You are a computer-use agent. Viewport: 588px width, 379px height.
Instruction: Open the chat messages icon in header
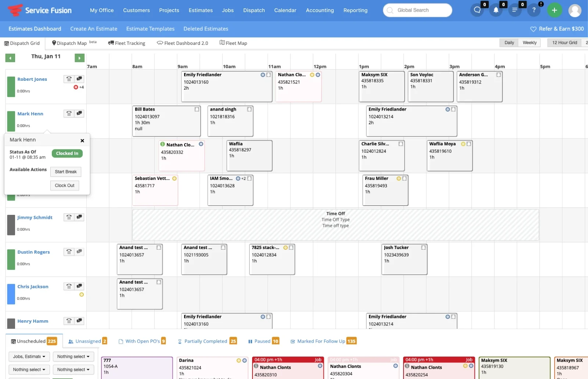(x=477, y=10)
